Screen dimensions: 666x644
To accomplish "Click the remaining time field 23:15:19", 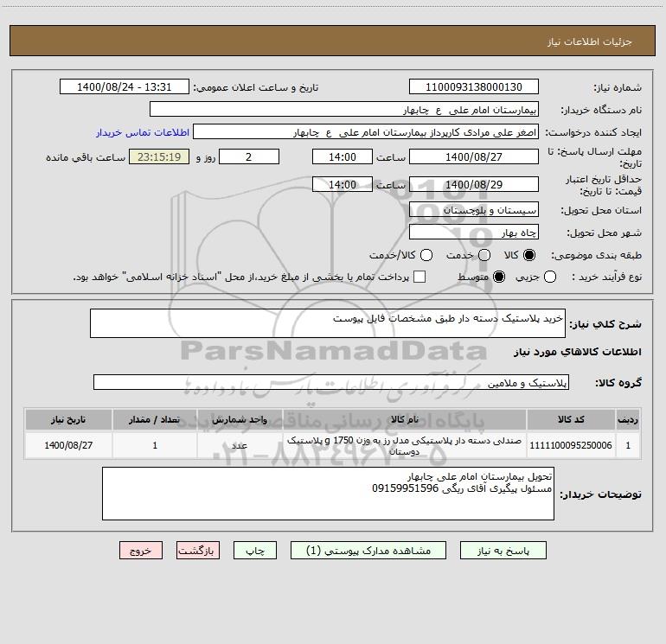I will click(x=159, y=156).
